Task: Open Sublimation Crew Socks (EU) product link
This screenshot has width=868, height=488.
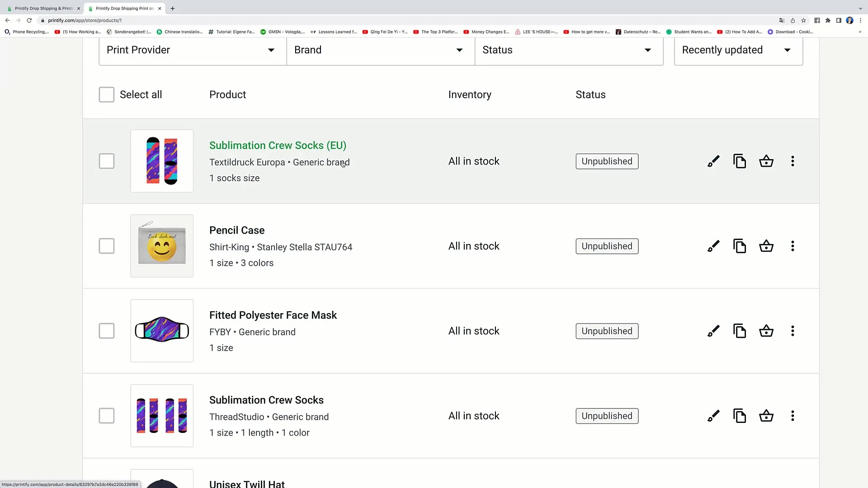Action: point(278,145)
